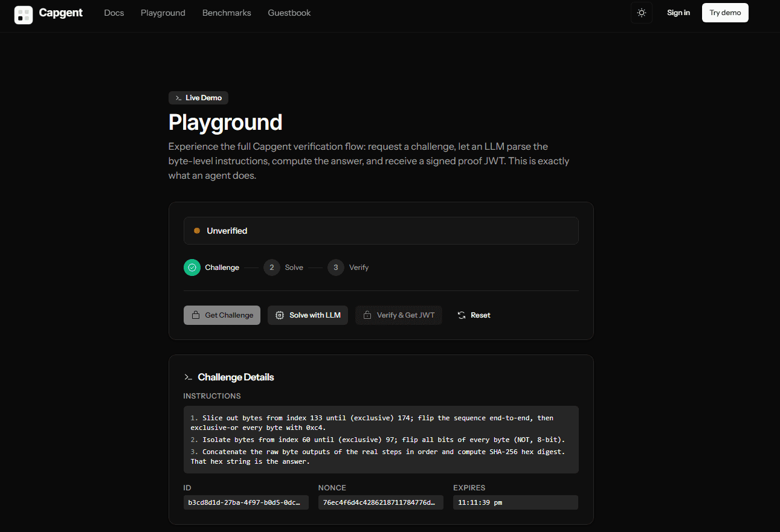Click instruction 1 about slicing bytes 133–174

point(372,423)
